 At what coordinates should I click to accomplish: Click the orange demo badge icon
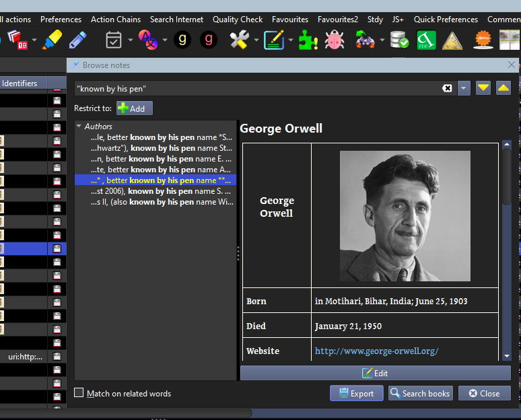click(x=483, y=40)
